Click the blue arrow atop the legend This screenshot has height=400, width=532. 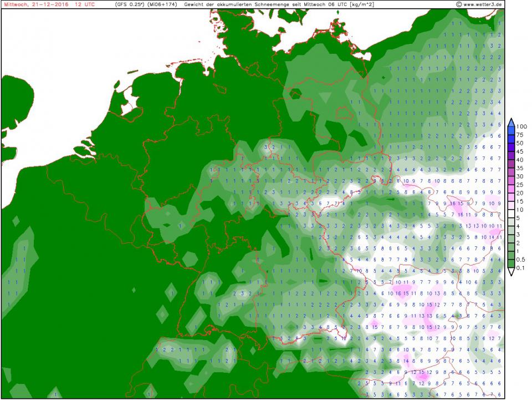(511, 122)
